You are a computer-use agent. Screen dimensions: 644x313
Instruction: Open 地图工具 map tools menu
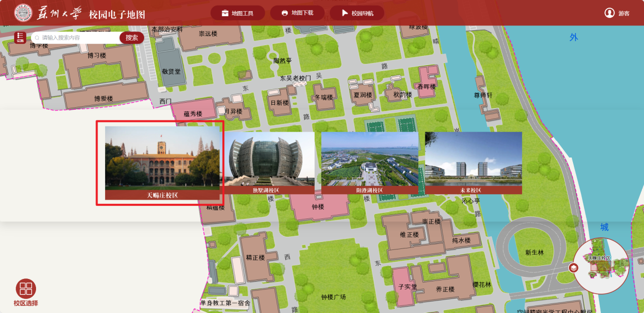pyautogui.click(x=238, y=13)
